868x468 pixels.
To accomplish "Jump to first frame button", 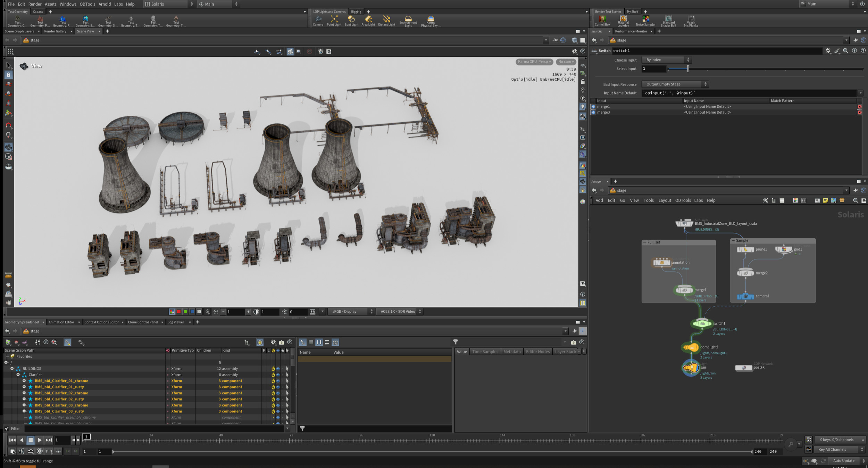I will click(12, 440).
